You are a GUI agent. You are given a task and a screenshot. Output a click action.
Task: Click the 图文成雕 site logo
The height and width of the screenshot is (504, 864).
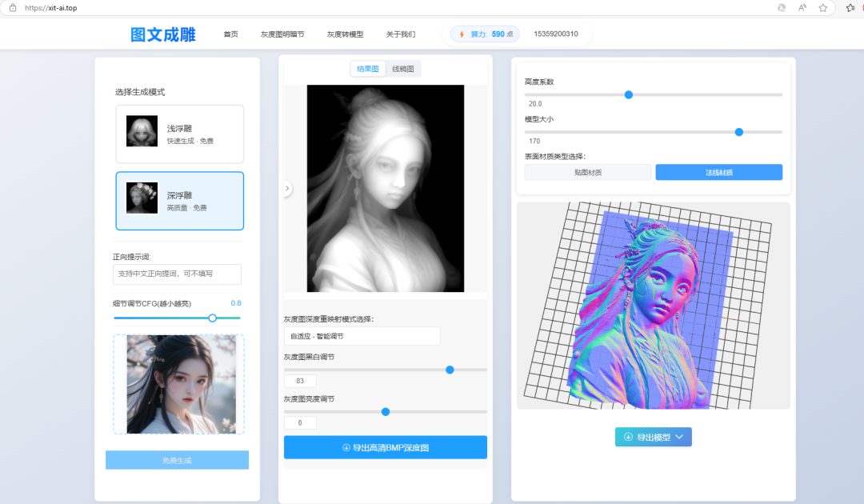[x=163, y=34]
